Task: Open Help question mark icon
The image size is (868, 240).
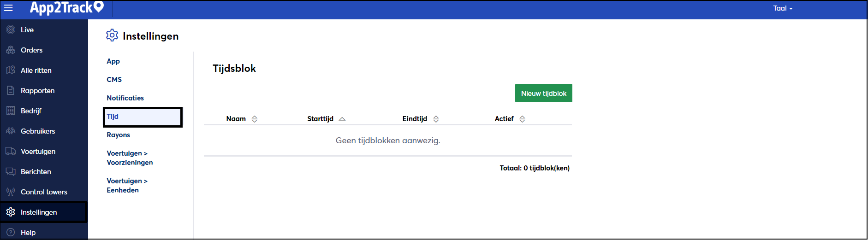Action: [x=11, y=232]
